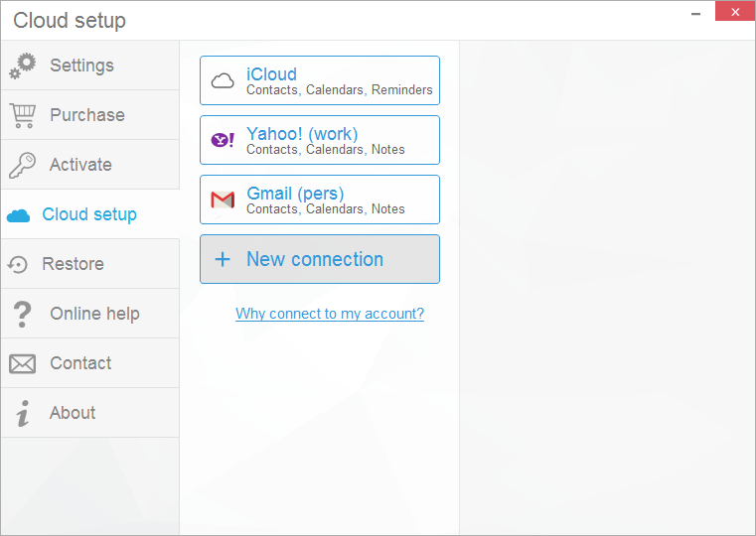The image size is (756, 536).
Task: Switch to the Activate section
Action: tap(90, 165)
